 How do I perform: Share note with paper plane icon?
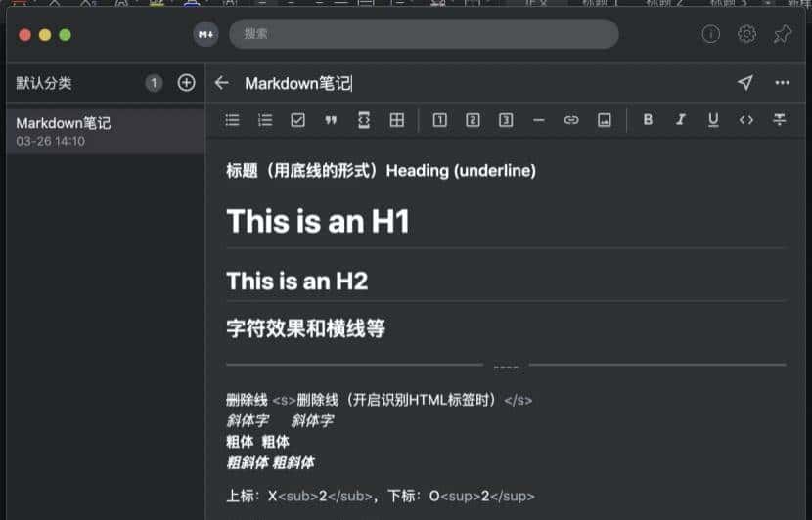[745, 82]
